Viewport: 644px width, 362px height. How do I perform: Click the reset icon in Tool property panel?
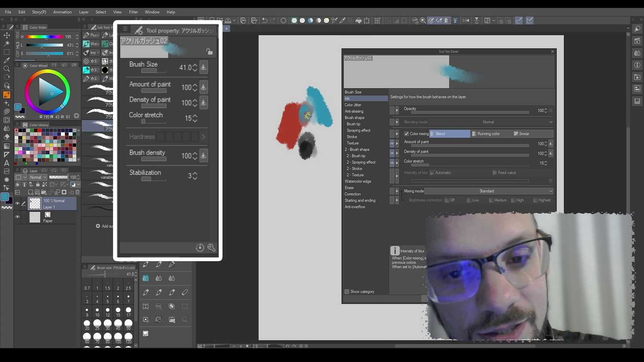(200, 247)
